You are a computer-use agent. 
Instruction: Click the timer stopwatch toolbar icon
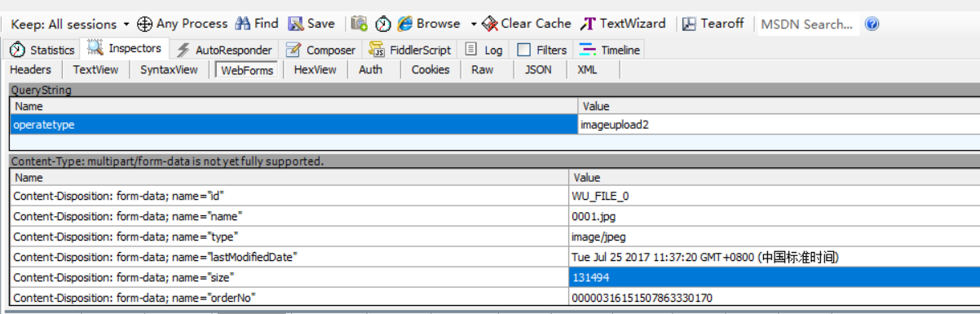tap(383, 24)
